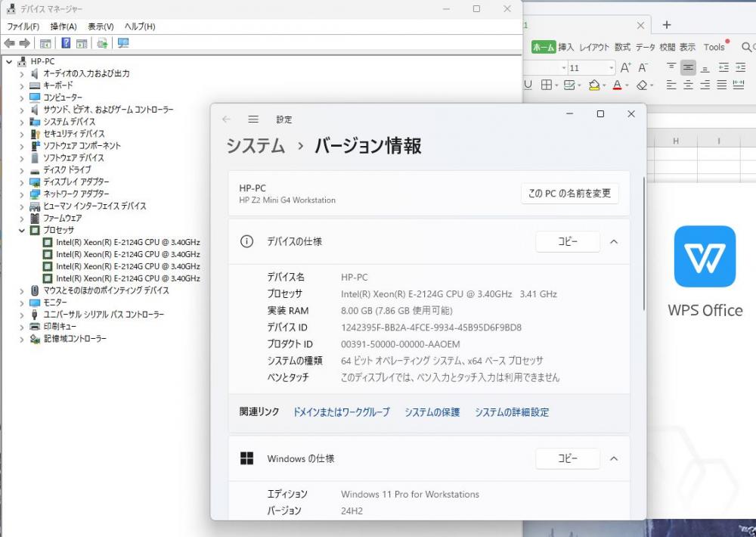Open システムの詳細設定 link

tap(512, 412)
